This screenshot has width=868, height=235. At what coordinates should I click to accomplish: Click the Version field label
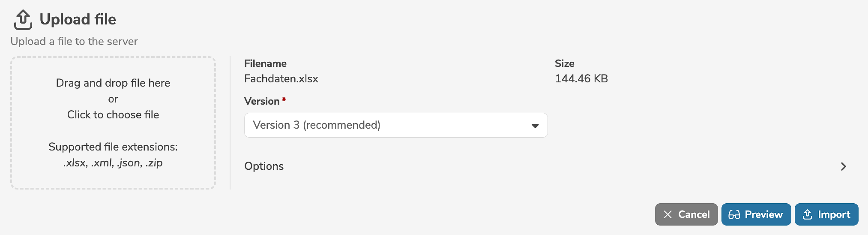[x=262, y=101]
